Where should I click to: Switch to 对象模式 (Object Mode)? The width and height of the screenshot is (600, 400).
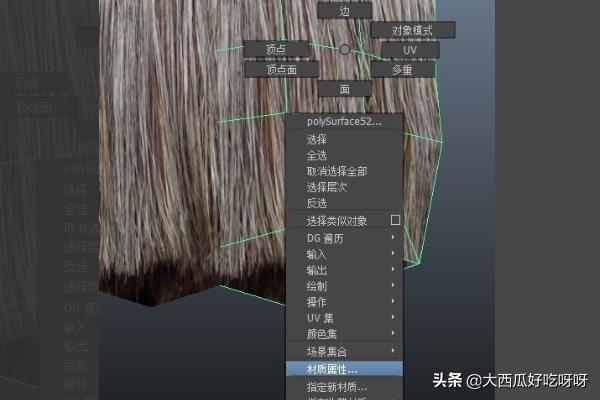coord(412,30)
